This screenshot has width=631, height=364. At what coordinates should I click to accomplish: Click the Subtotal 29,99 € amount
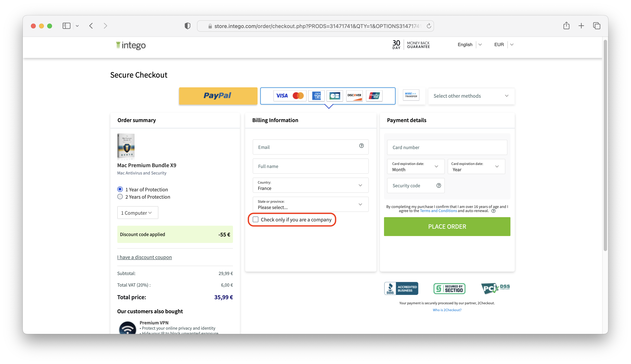[225, 273]
